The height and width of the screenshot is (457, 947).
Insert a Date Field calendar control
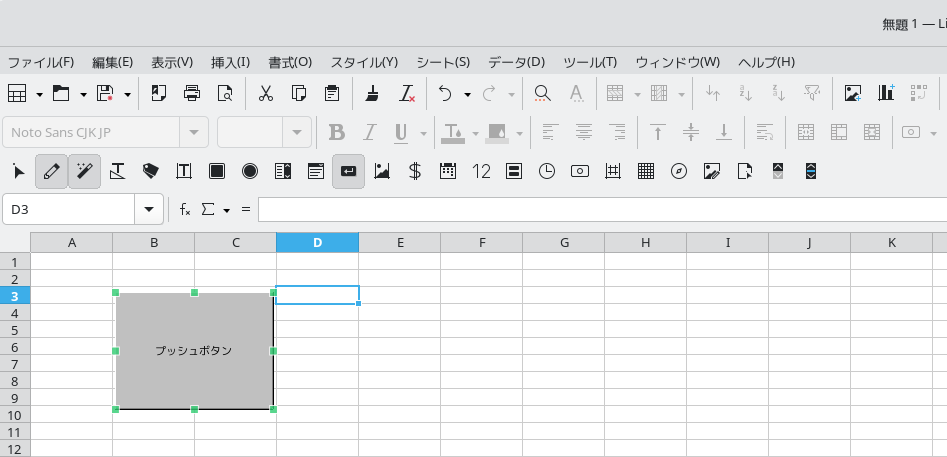[448, 171]
